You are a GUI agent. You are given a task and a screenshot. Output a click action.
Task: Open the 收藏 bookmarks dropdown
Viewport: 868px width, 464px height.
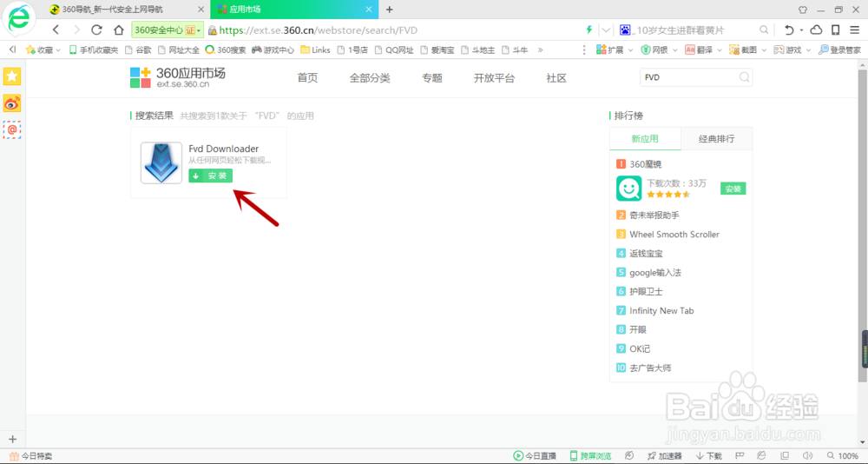point(43,50)
